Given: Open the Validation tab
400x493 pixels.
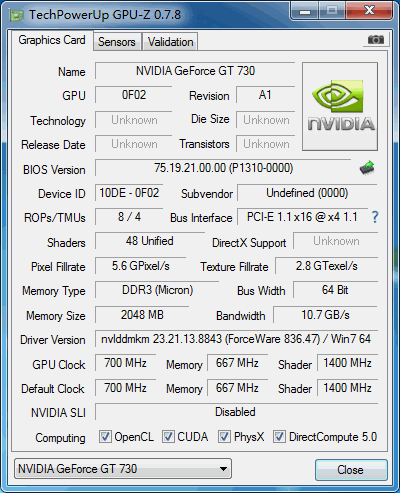Looking at the screenshot, I should pyautogui.click(x=170, y=42).
